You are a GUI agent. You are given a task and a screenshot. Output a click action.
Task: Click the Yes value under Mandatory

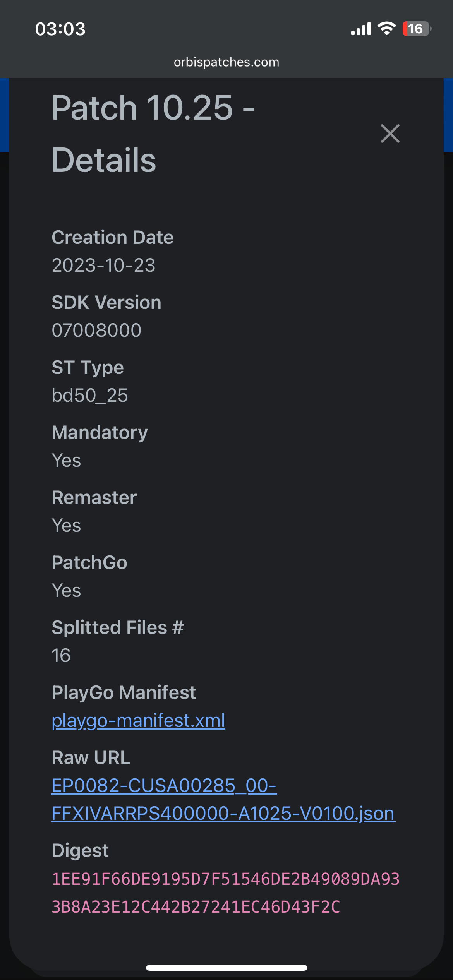pyautogui.click(x=66, y=461)
